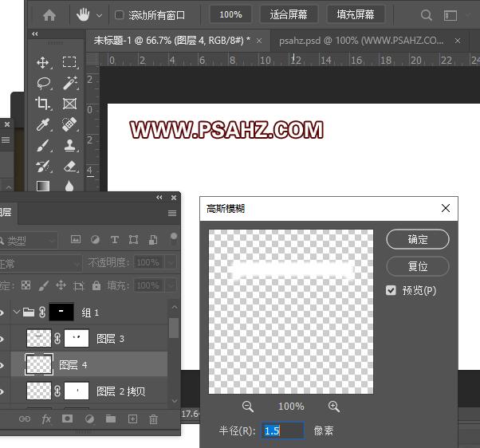The height and width of the screenshot is (448, 480).
Task: Select the Lasso tool
Action: click(x=44, y=83)
